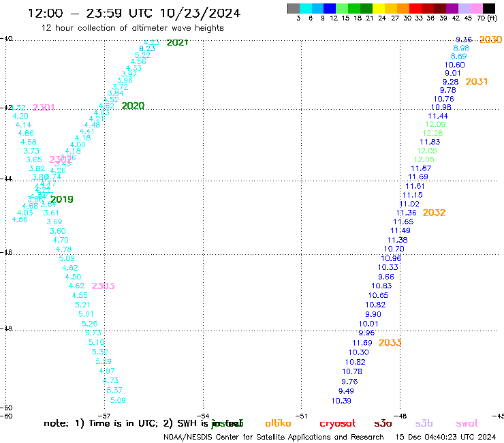This screenshot has height=443, width=504.
Task: Select the pink legend color swatch
Action: click(x=476, y=8)
